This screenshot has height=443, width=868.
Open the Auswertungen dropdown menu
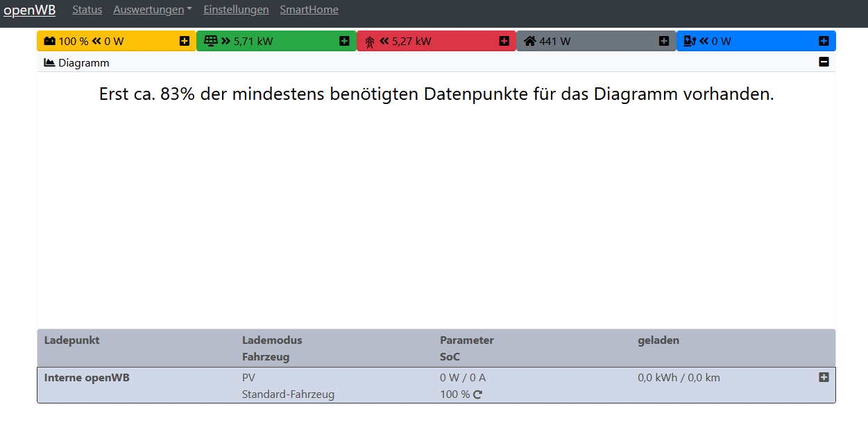[x=153, y=10]
